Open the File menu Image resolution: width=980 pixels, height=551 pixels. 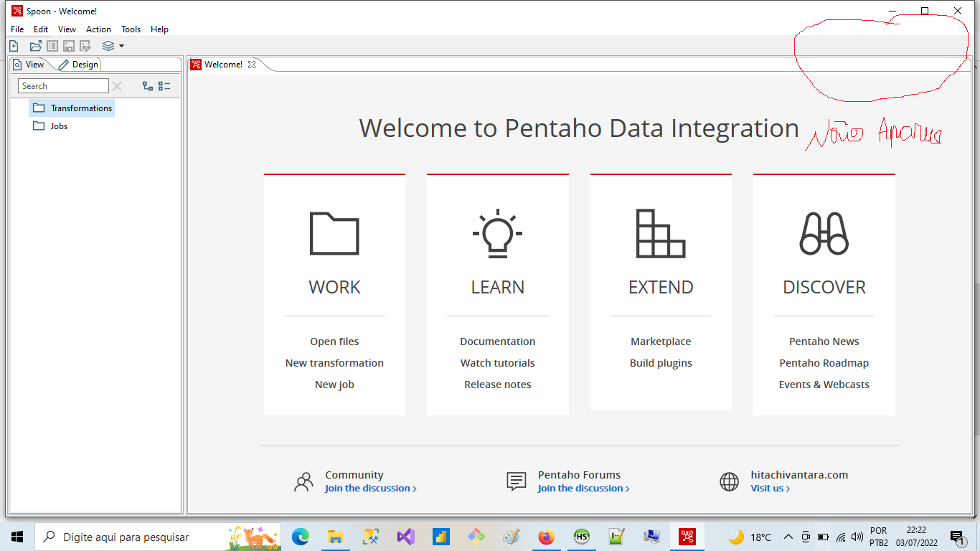(x=17, y=29)
